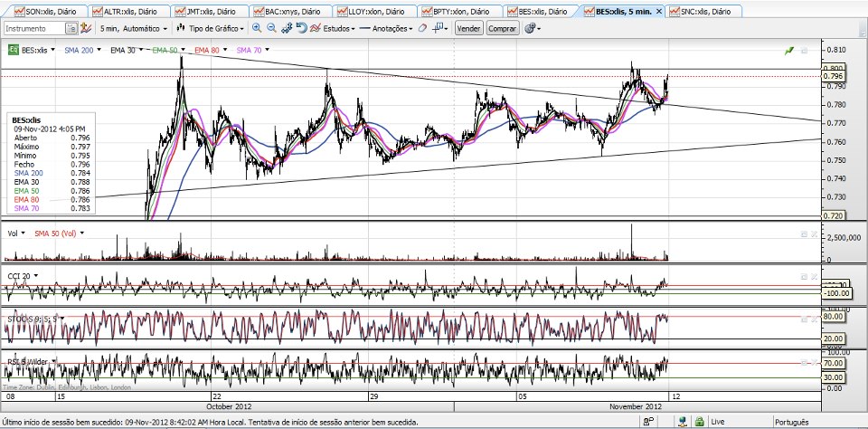Click the Instrumento input field
Viewport: 868px width, 429px height.
[x=34, y=28]
